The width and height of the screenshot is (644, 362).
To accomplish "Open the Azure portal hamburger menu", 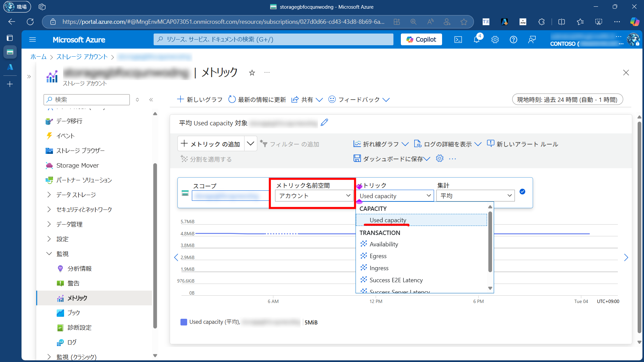I will 33,40.
